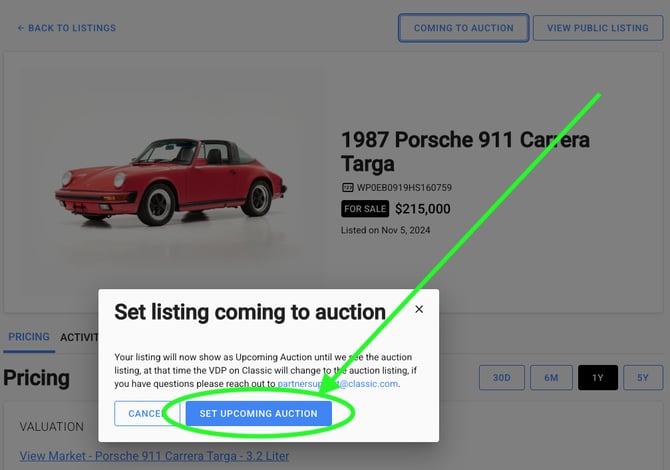This screenshot has width=670, height=470.
Task: Switch to the Pricing tab
Action: (x=29, y=337)
